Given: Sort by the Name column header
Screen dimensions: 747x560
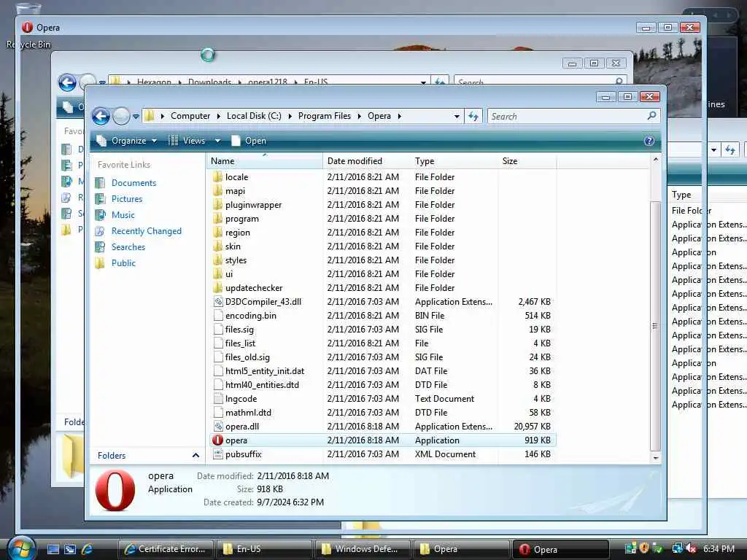Looking at the screenshot, I should pos(265,161).
